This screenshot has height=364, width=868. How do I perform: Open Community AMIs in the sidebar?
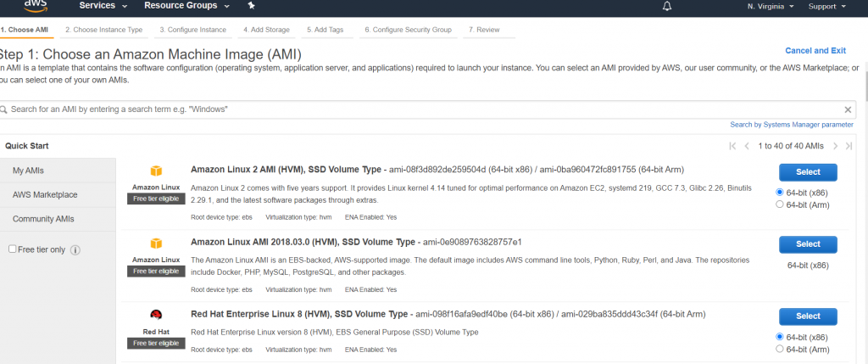click(x=45, y=219)
